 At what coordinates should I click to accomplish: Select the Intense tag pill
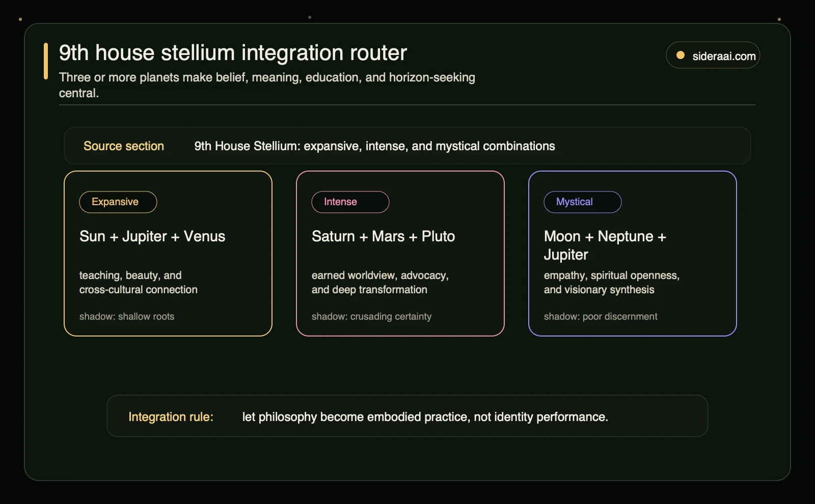pyautogui.click(x=350, y=202)
